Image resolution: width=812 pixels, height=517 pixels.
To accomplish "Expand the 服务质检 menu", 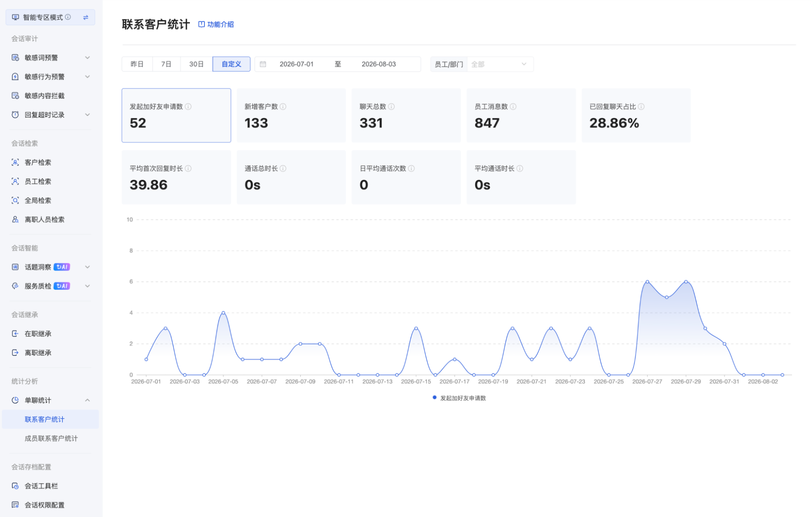I will tap(87, 286).
